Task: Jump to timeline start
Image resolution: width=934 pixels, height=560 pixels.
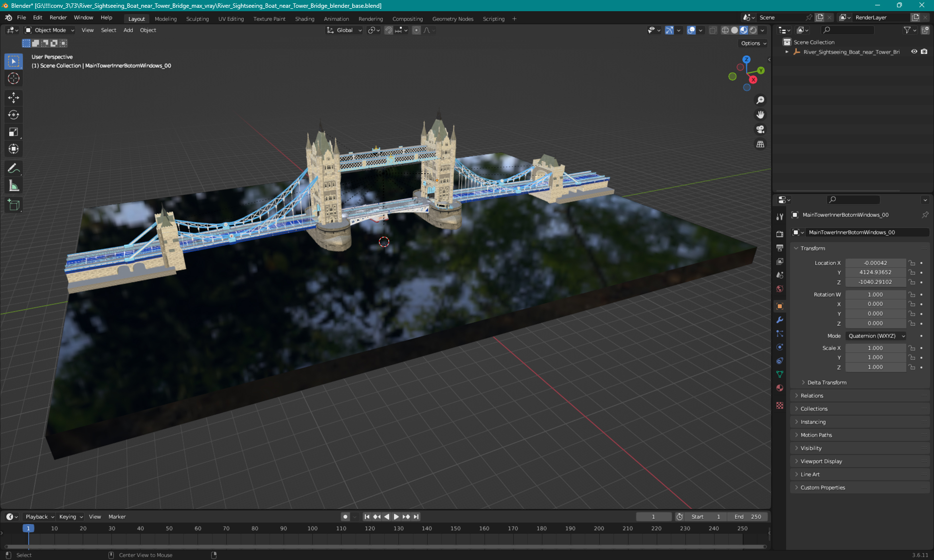Action: pos(367,517)
